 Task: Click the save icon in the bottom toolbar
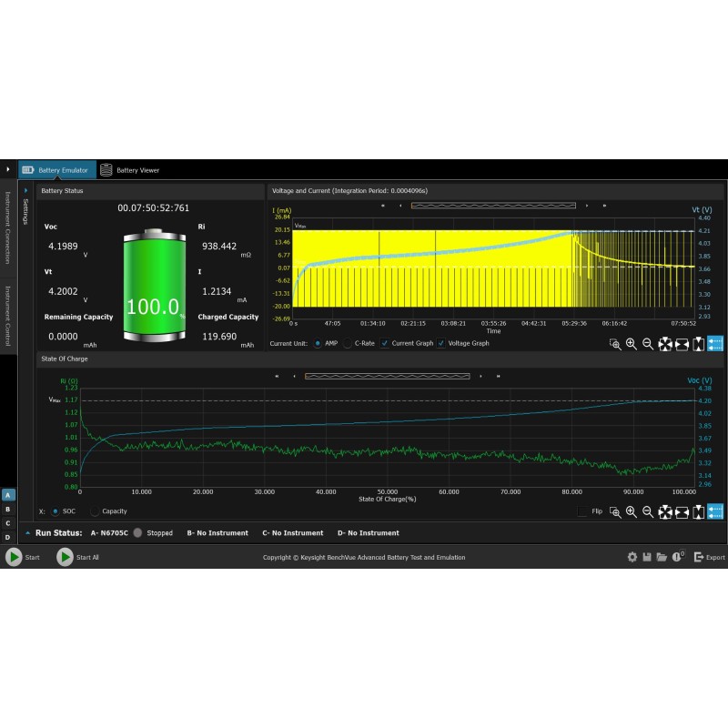pos(647,558)
